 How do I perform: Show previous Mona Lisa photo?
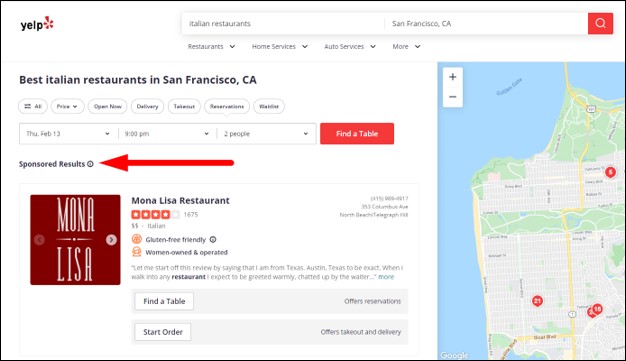[39, 240]
